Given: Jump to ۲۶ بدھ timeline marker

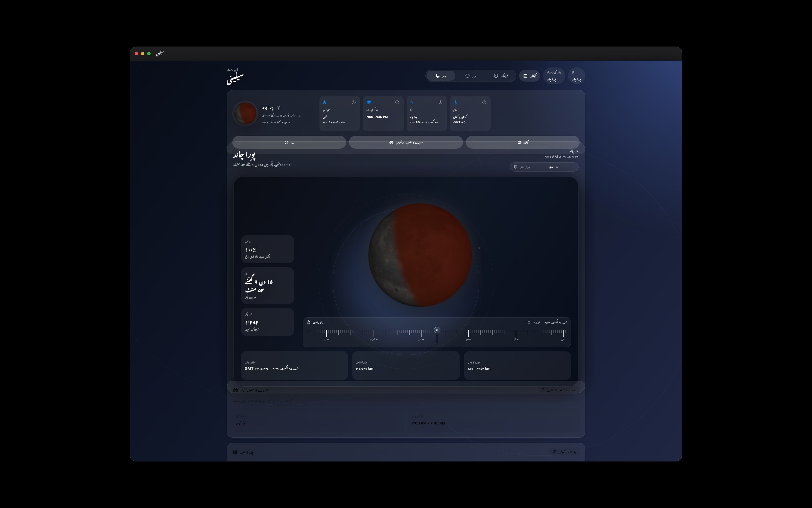Looking at the screenshot, I should pos(326,340).
